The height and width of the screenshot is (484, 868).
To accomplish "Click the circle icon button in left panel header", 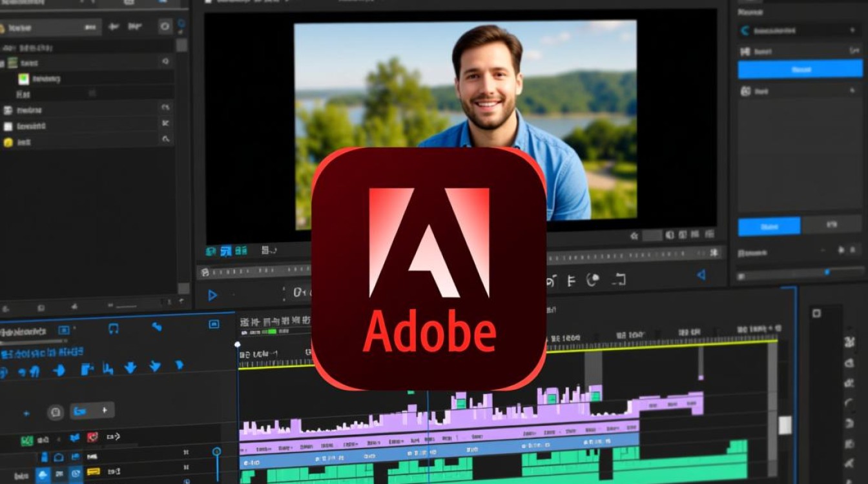I will click(x=165, y=26).
